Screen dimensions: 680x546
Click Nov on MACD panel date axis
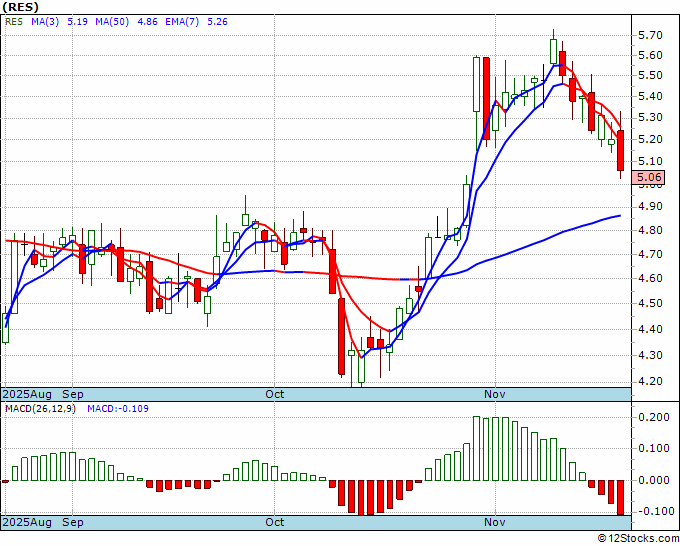(495, 522)
